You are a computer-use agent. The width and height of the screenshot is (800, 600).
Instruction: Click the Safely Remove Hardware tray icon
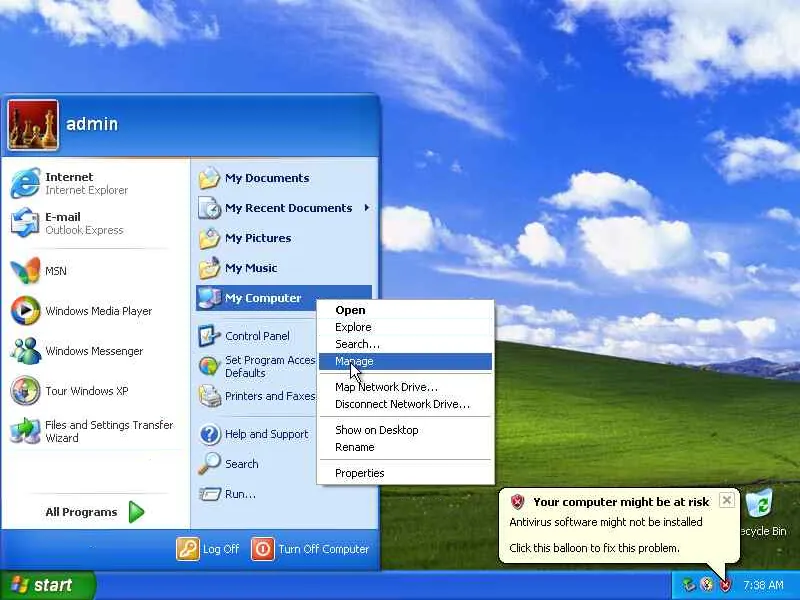(689, 584)
